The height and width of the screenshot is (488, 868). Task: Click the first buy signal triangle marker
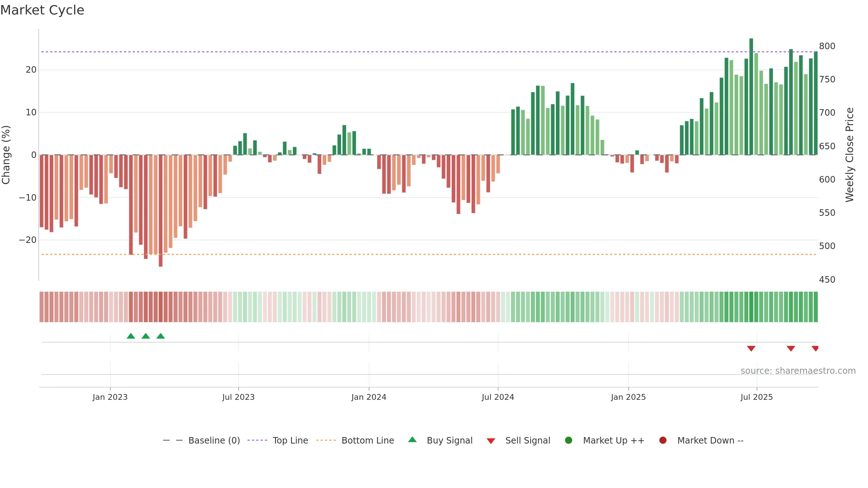tap(131, 336)
